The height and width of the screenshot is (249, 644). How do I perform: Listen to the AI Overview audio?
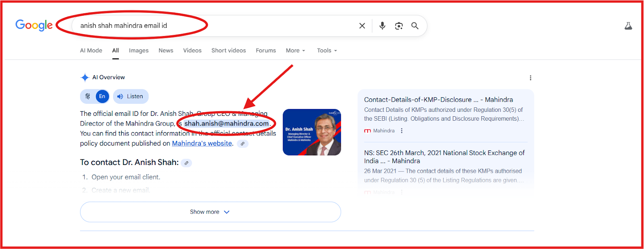(131, 96)
